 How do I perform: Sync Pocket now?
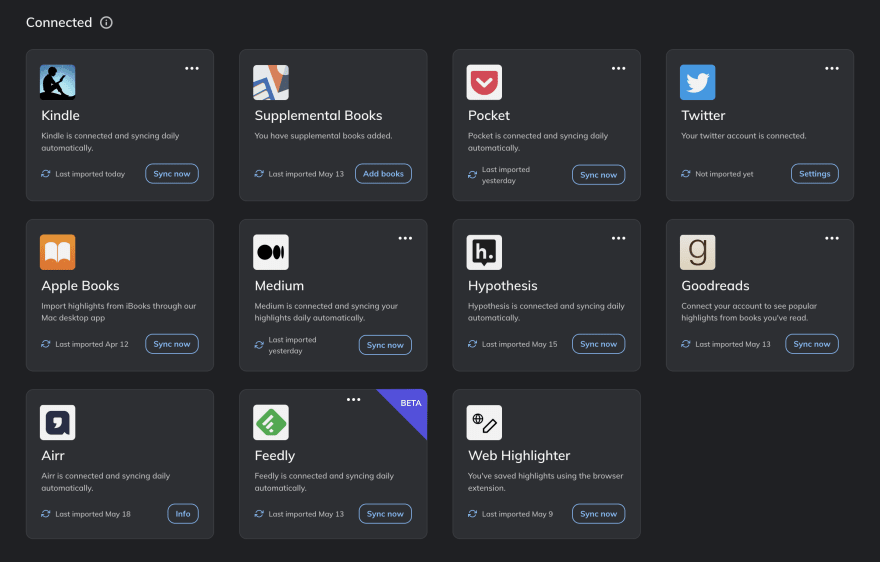[598, 175]
